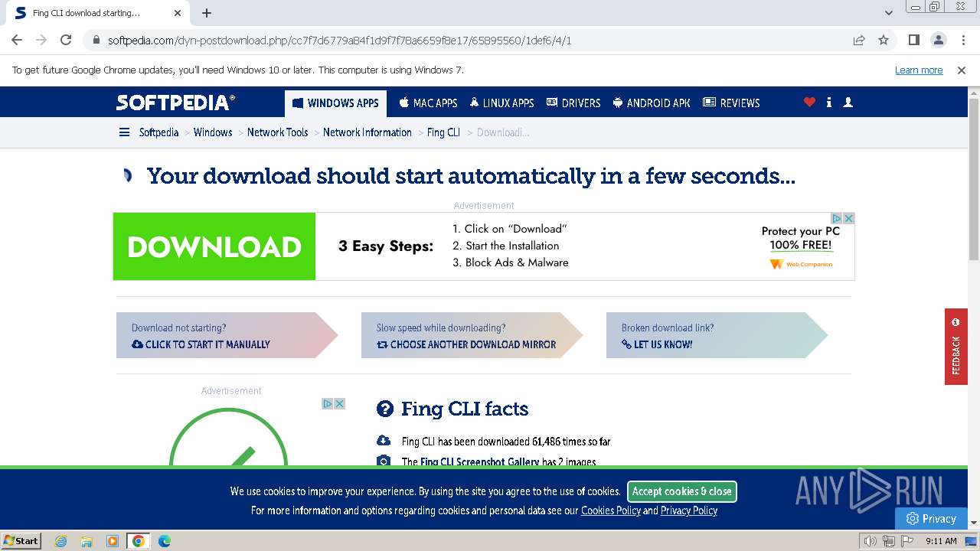Open the Reviews tab
The image size is (980, 551).
click(x=731, y=103)
